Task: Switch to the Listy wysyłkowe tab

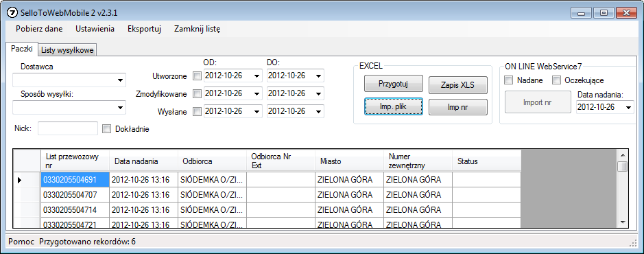Action: (68, 50)
